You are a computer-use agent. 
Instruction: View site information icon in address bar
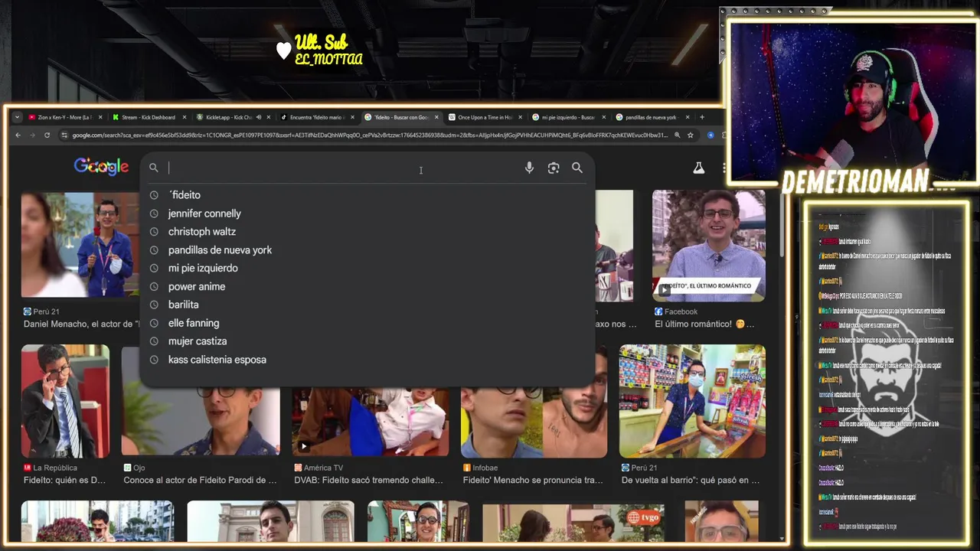pos(64,135)
